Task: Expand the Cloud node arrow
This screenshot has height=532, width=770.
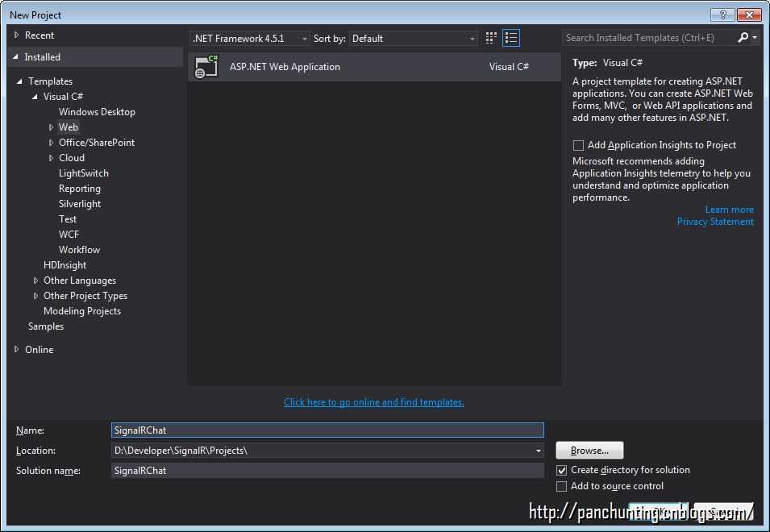Action: tap(51, 158)
